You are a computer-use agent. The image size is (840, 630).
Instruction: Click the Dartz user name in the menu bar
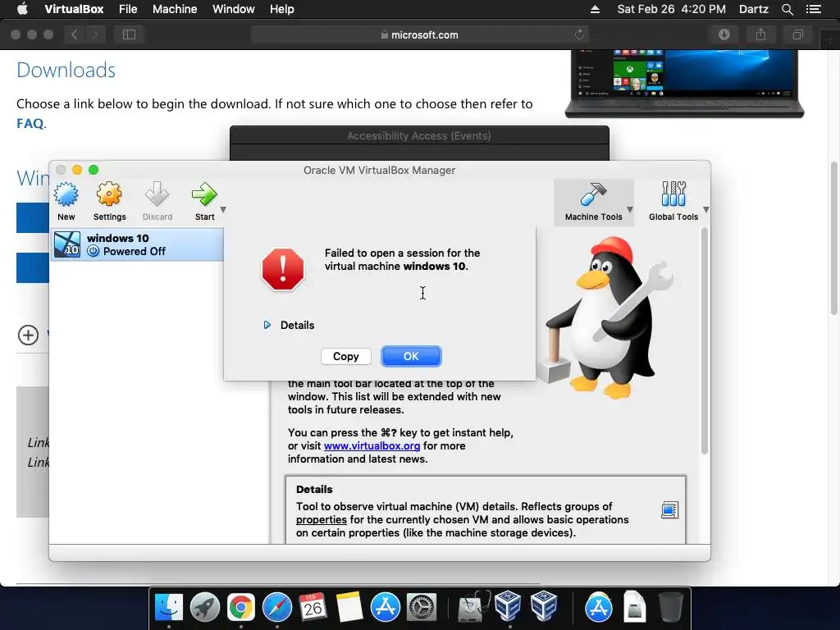click(754, 9)
